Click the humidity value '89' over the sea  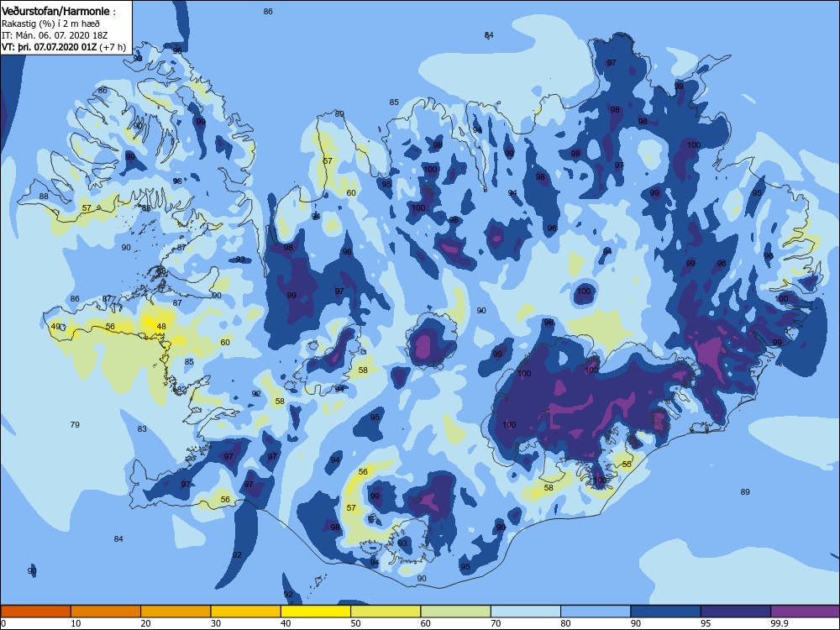(x=745, y=491)
